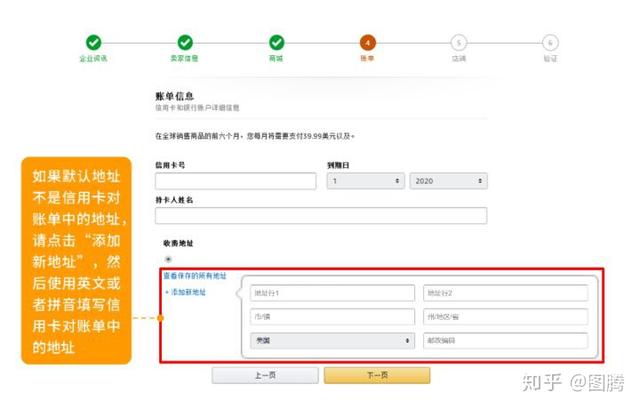Focus the cardholder name field
The image size is (640, 409).
(321, 216)
